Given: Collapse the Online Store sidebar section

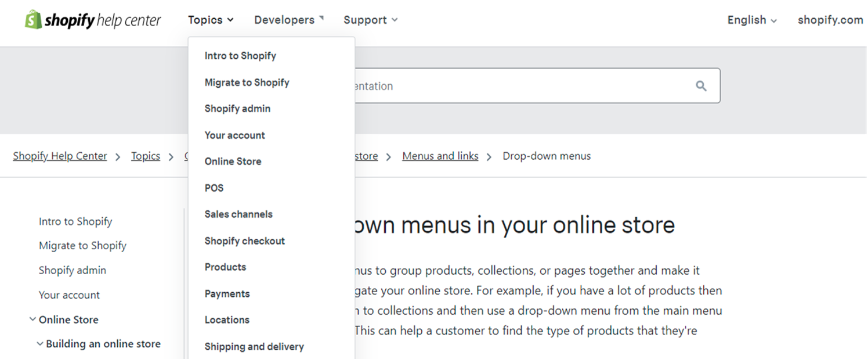Looking at the screenshot, I should click(x=32, y=319).
